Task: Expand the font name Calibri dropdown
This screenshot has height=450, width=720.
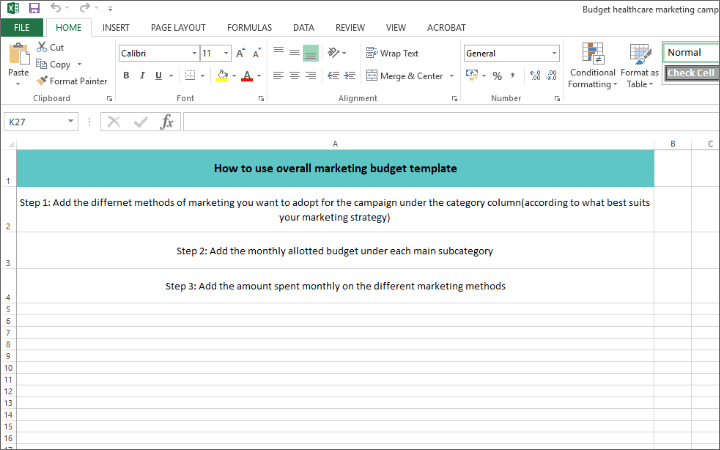Action: [x=193, y=53]
